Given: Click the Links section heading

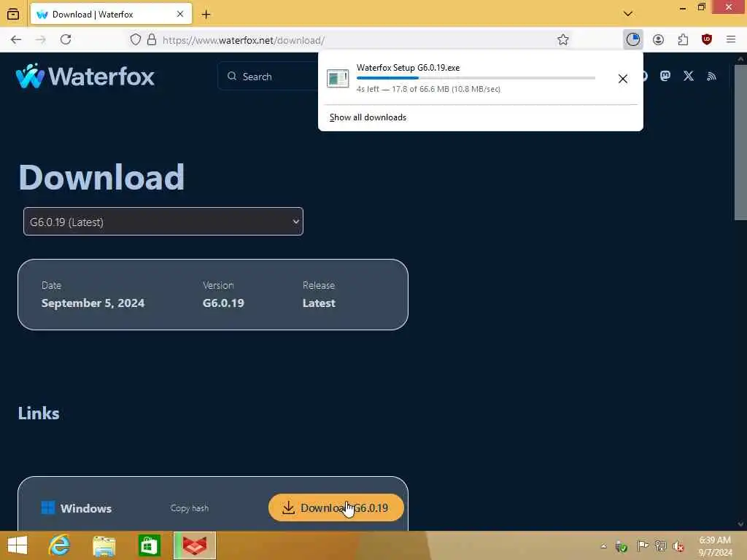Looking at the screenshot, I should [x=39, y=413].
